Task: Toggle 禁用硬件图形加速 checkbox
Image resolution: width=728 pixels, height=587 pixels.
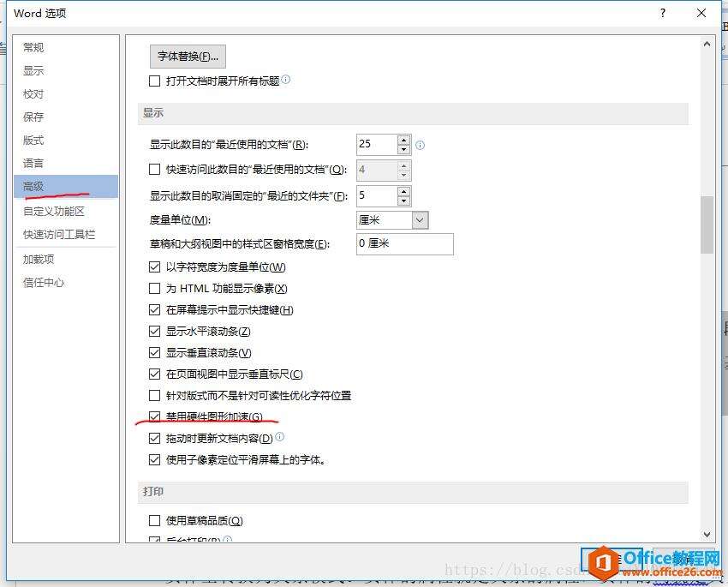Action: tap(155, 416)
